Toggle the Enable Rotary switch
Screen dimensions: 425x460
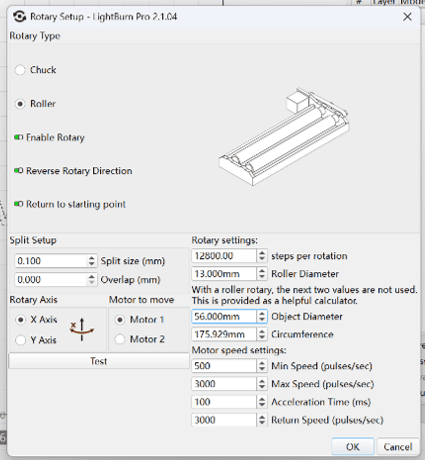pos(19,137)
